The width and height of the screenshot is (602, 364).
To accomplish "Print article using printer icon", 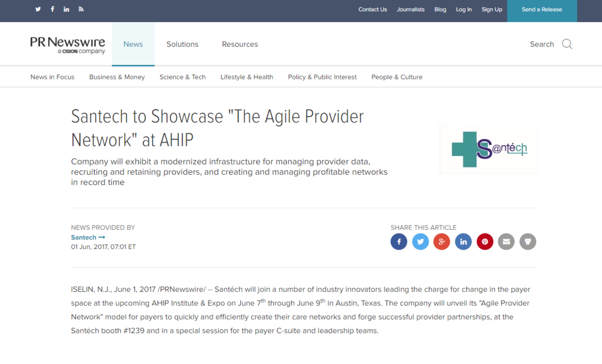I will (x=528, y=242).
